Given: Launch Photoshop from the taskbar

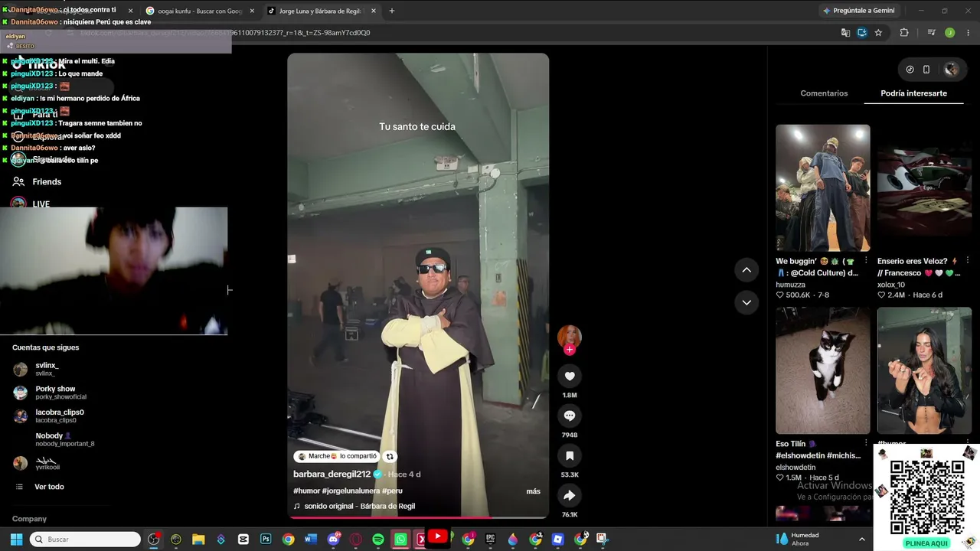Looking at the screenshot, I should 266,540.
